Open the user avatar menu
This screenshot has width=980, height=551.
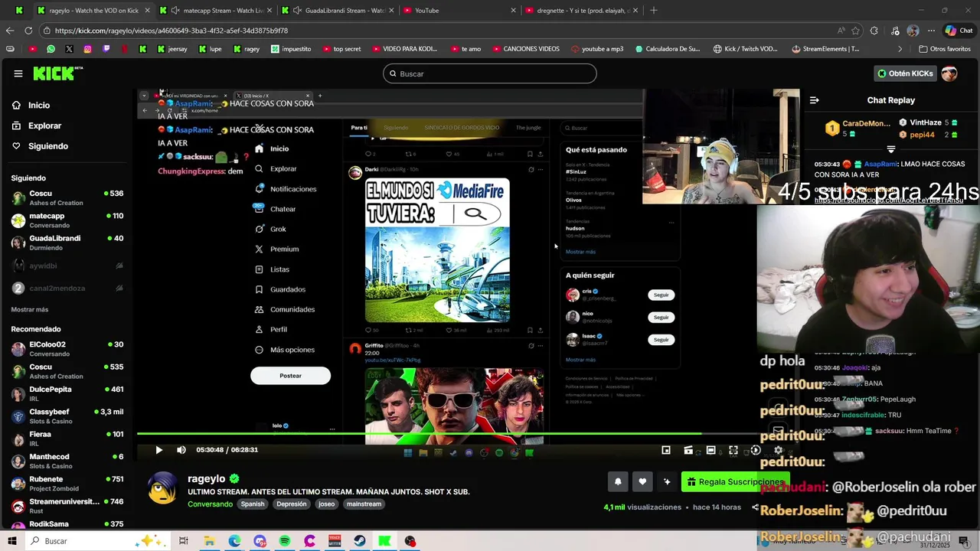point(949,73)
